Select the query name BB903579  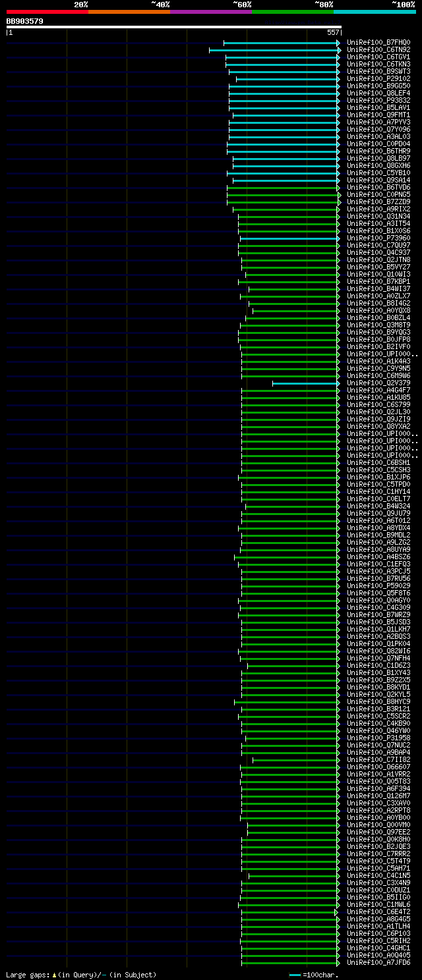[25, 21]
